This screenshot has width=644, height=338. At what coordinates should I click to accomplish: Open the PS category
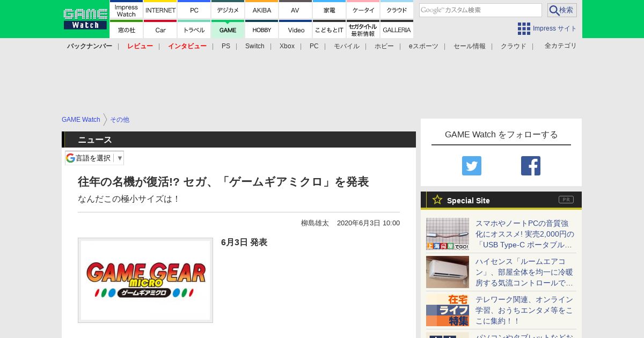(226, 46)
